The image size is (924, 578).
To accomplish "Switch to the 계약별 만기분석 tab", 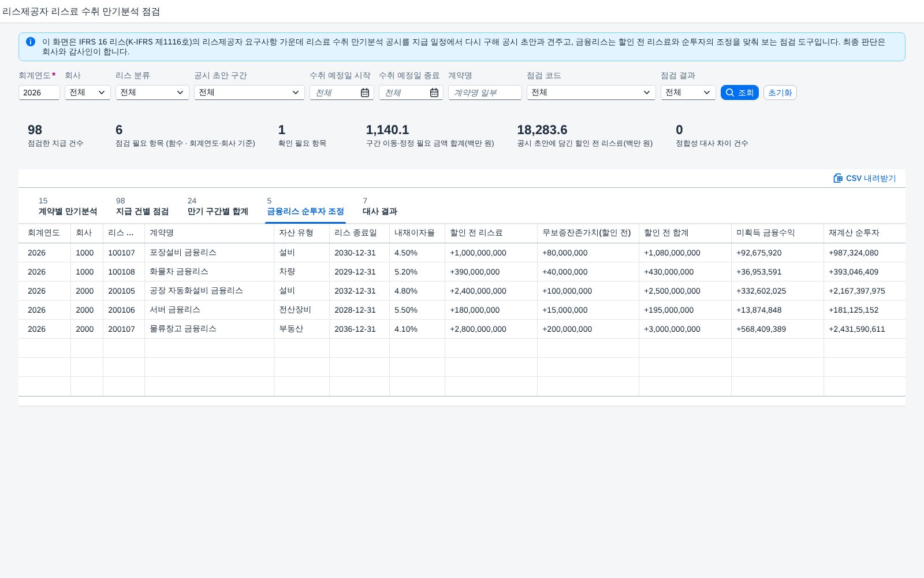I will tap(68, 206).
